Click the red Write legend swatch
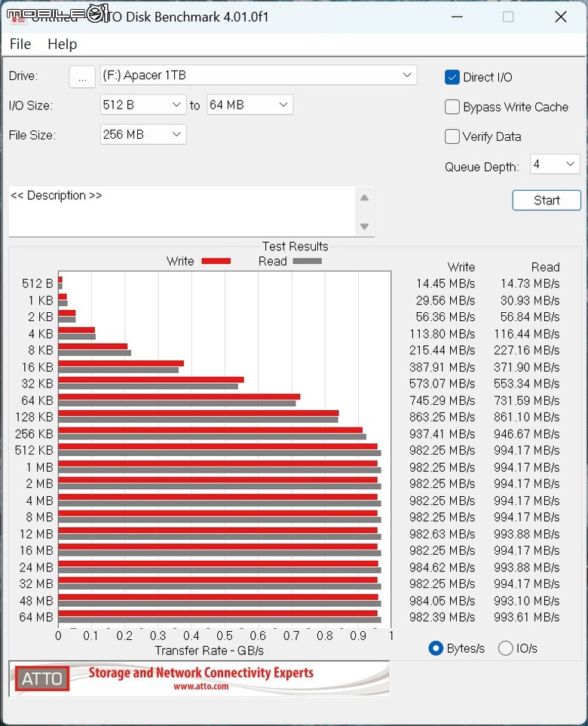 click(x=216, y=261)
